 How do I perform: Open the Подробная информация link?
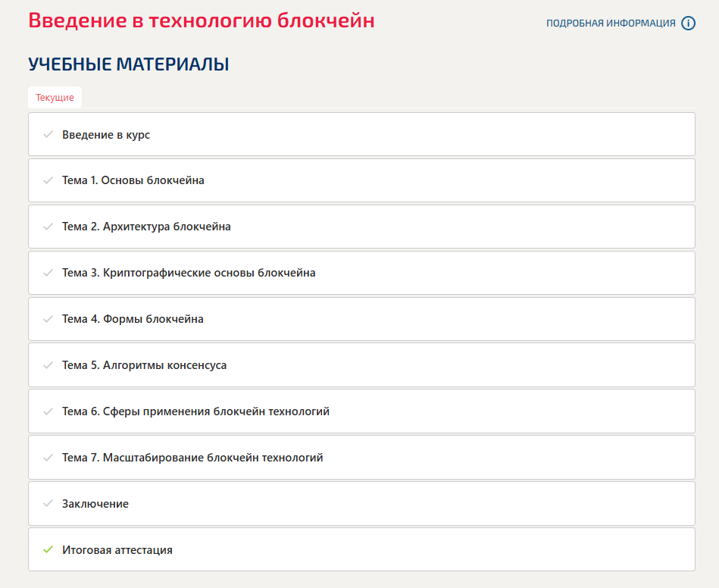(x=611, y=23)
